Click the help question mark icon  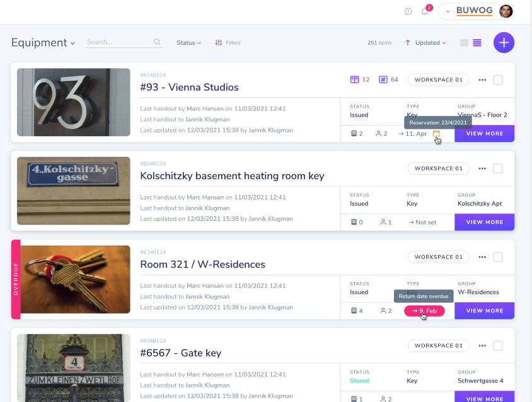coord(408,11)
